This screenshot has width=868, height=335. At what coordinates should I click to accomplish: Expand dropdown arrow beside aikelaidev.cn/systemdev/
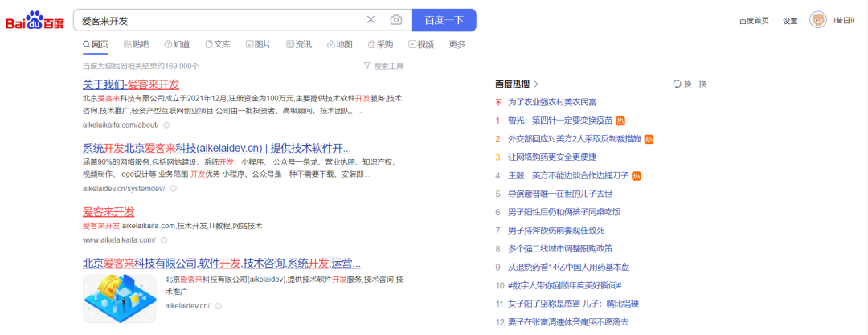click(x=174, y=189)
